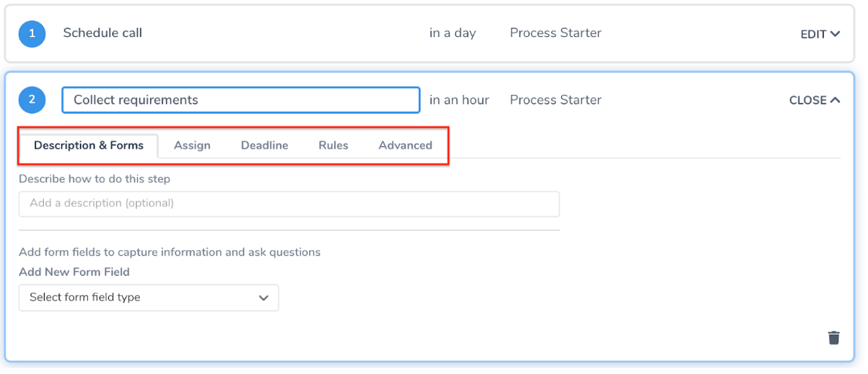The width and height of the screenshot is (868, 374).
Task: Delete step with the trash icon
Action: click(x=833, y=338)
